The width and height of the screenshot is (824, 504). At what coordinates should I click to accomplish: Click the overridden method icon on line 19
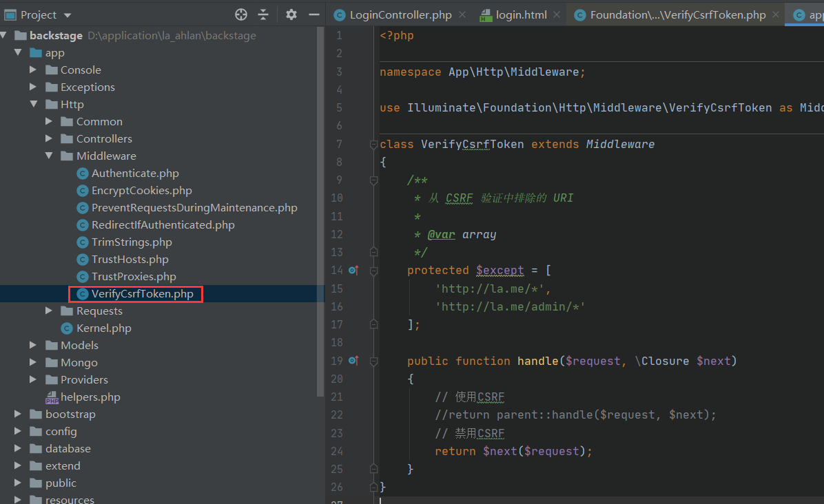click(353, 361)
